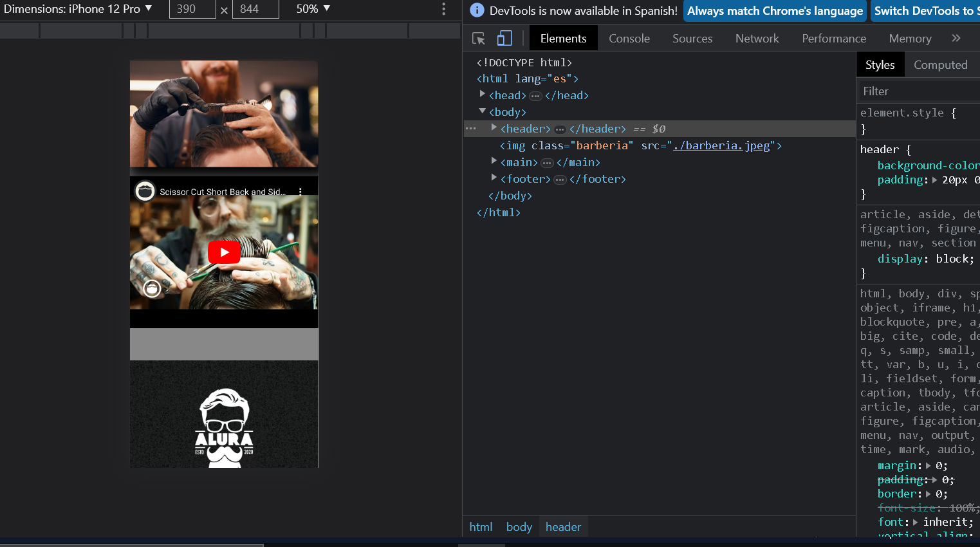The height and width of the screenshot is (547, 980).
Task: Click the info icon in DevTools banner
Action: (477, 10)
